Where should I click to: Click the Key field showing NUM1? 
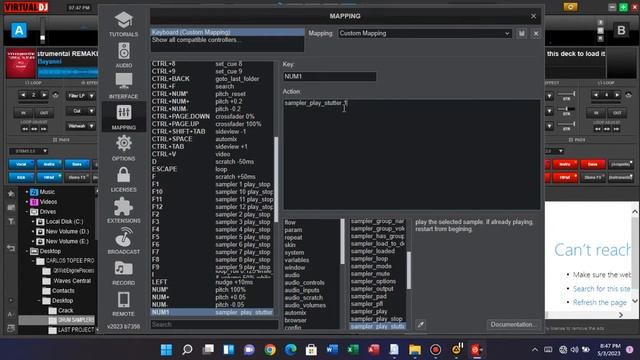[329, 76]
